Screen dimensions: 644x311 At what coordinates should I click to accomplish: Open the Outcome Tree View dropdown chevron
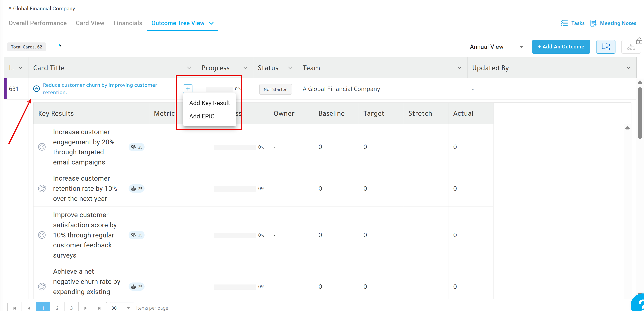pos(211,23)
